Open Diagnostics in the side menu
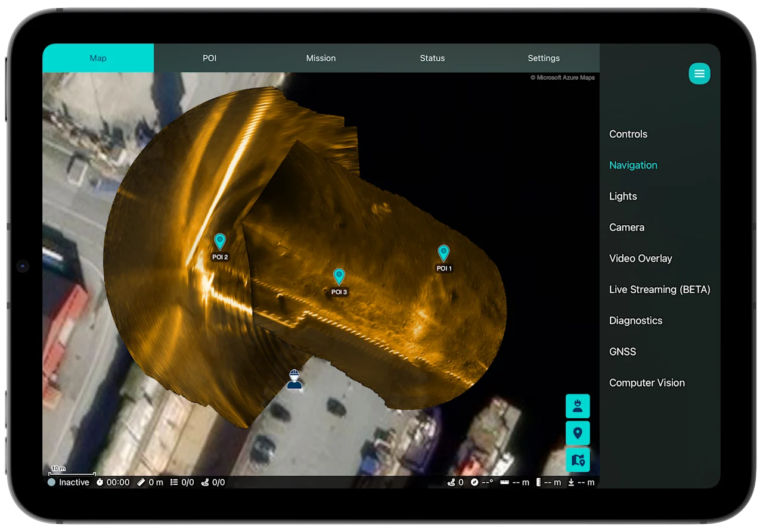The image size is (763, 532). (x=636, y=321)
